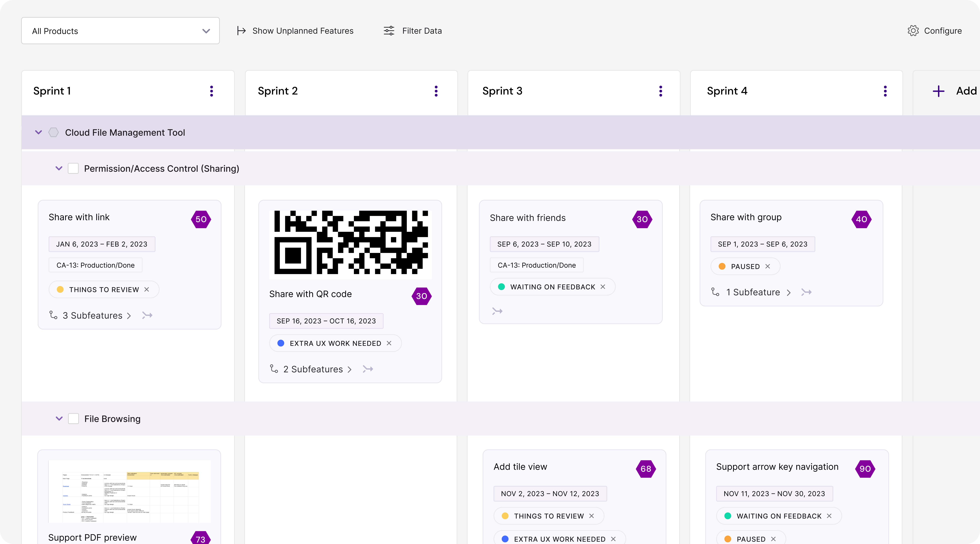Open Sprint 1 kebab options menu
Image resolution: width=980 pixels, height=544 pixels.
point(211,91)
